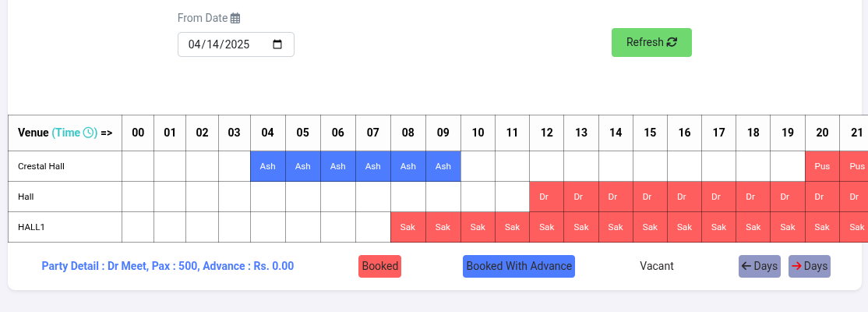
Task: Click the HALL1 venue row label
Action: pos(32,227)
